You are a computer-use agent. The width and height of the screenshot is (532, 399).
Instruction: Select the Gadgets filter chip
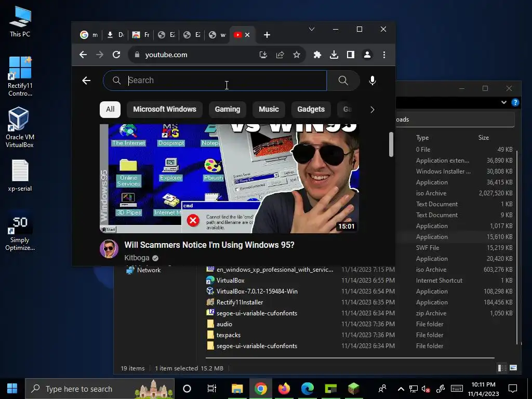[311, 109]
